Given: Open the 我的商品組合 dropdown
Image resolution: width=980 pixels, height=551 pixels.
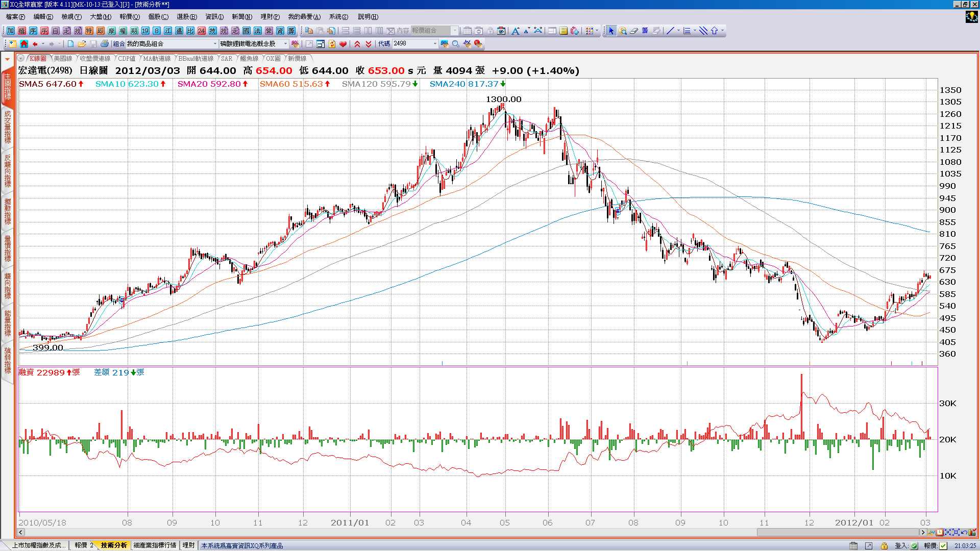Looking at the screenshot, I should [x=215, y=44].
